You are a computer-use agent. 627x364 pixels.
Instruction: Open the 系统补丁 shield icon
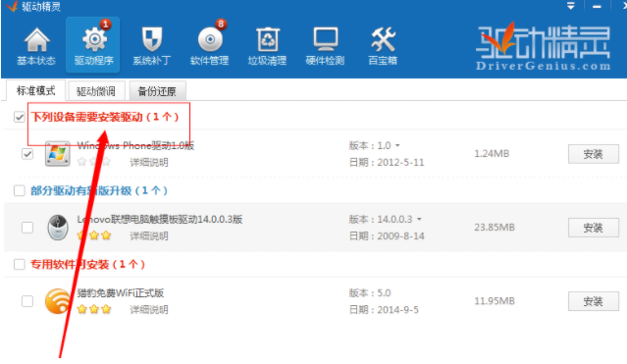(x=152, y=39)
